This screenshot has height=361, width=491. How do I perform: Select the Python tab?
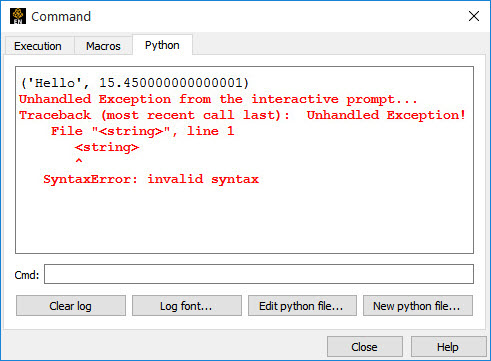pos(162,45)
